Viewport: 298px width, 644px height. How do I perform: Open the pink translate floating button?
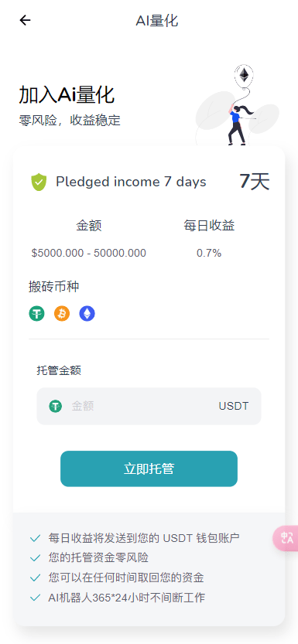tap(286, 537)
